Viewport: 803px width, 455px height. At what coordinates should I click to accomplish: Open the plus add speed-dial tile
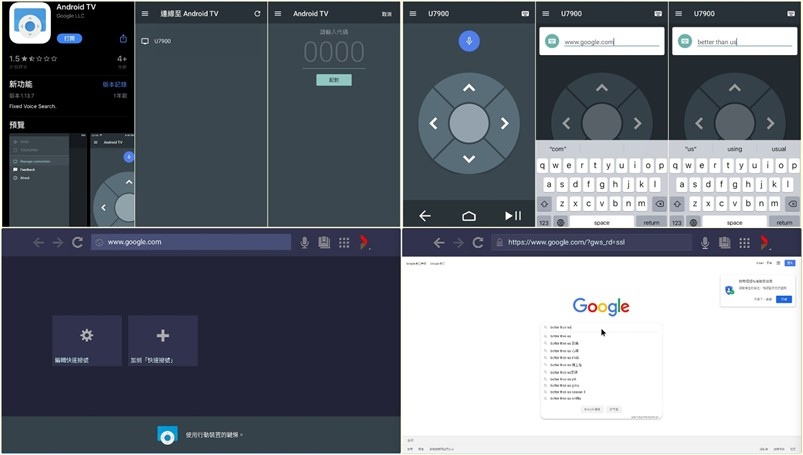tap(163, 341)
